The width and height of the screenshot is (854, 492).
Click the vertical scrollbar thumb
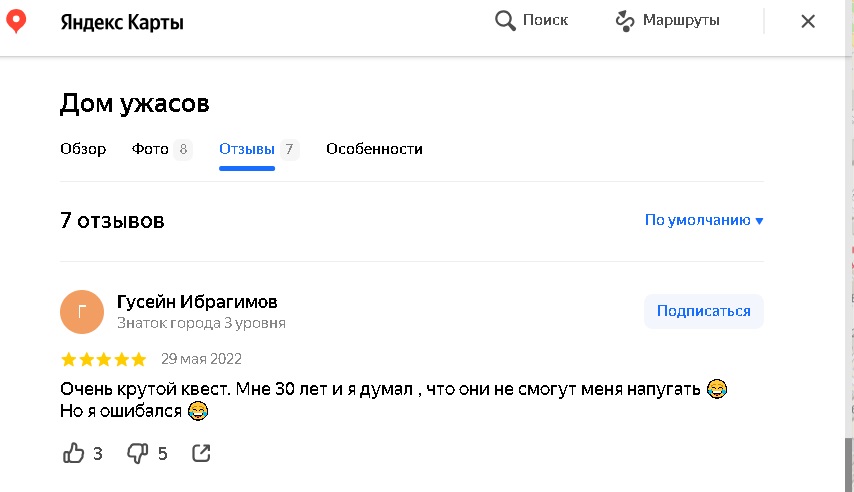pos(850,464)
